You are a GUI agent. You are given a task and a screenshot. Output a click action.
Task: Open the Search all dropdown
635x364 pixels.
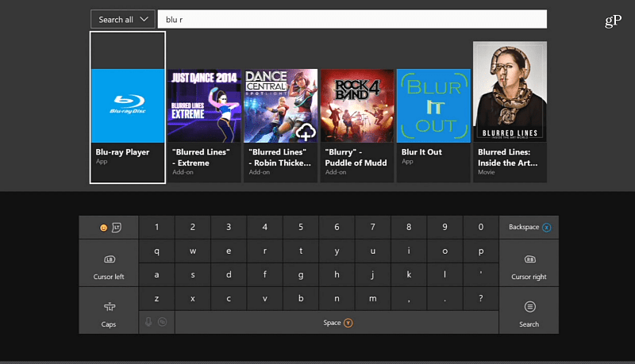(x=123, y=19)
